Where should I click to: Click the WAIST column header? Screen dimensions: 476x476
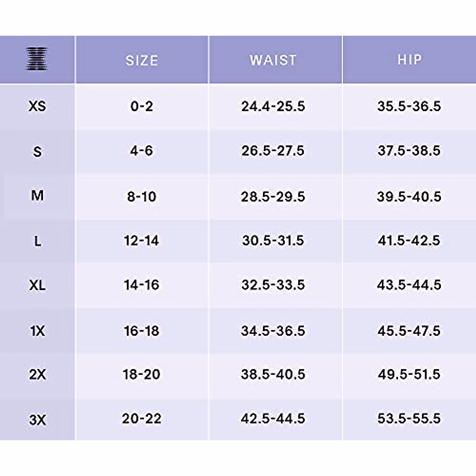pyautogui.click(x=273, y=60)
